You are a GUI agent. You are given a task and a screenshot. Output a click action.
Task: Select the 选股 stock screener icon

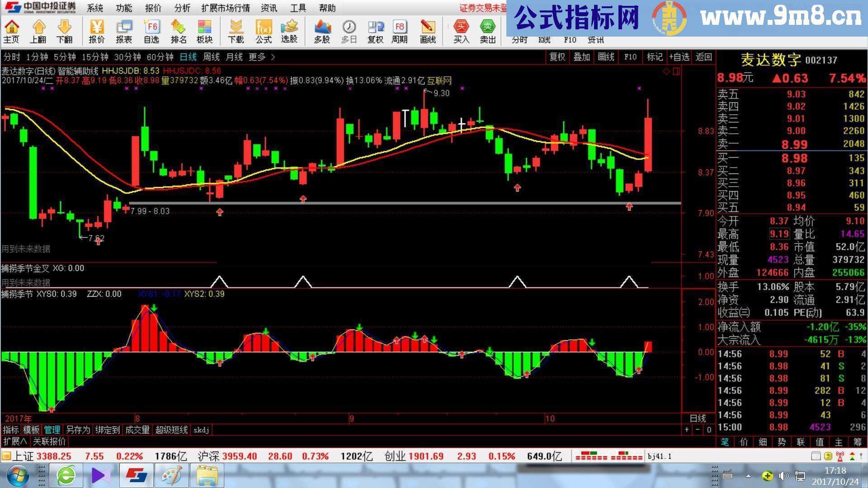(289, 31)
